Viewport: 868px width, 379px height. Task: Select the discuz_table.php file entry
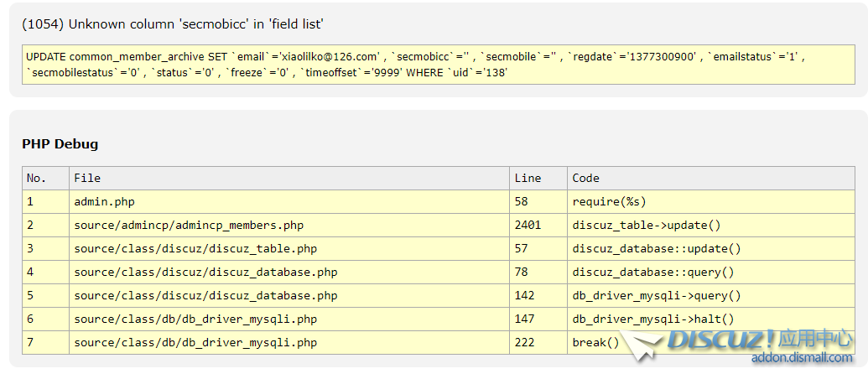[195, 248]
